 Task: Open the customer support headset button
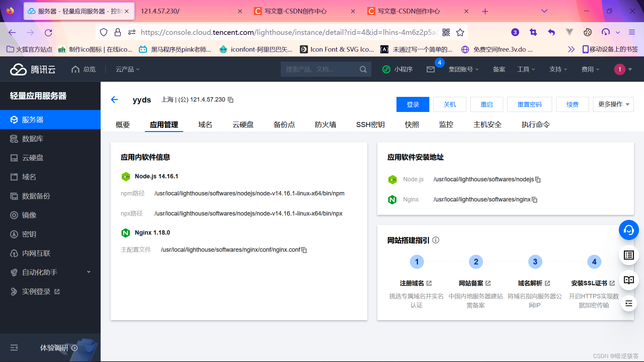(x=629, y=230)
